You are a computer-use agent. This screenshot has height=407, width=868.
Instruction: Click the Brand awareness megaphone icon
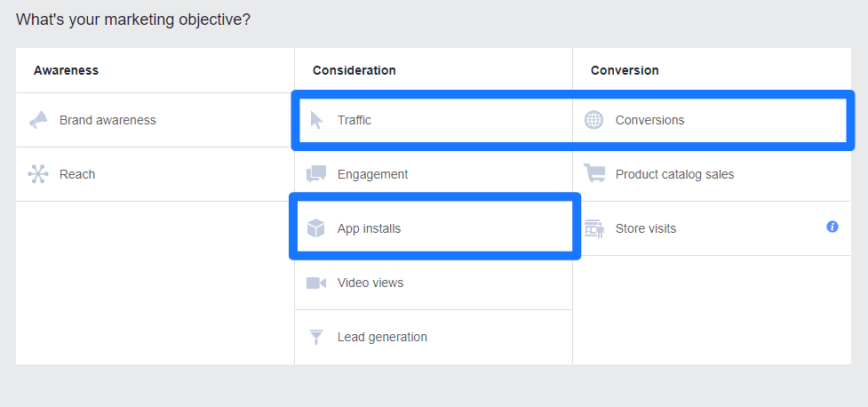pos(38,120)
